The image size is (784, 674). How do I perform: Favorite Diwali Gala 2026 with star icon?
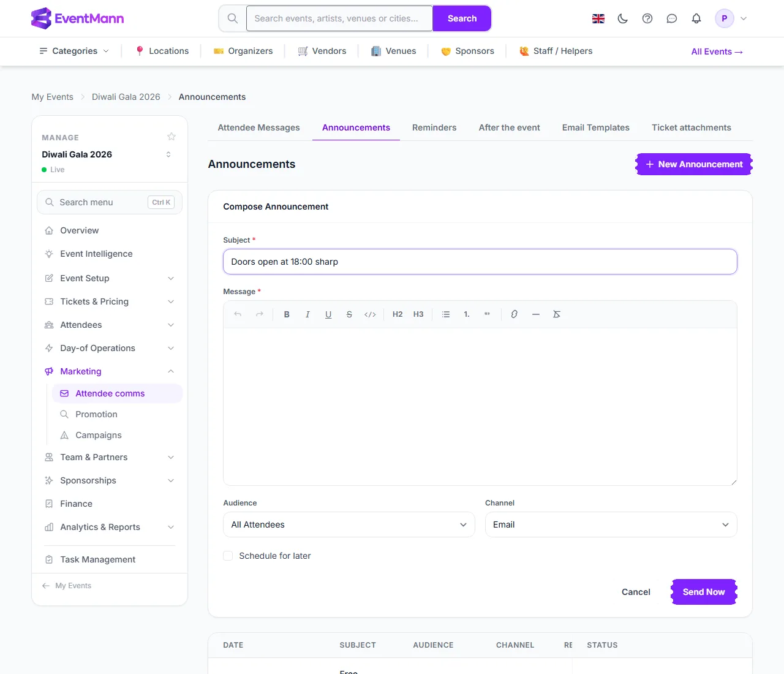pyautogui.click(x=171, y=137)
